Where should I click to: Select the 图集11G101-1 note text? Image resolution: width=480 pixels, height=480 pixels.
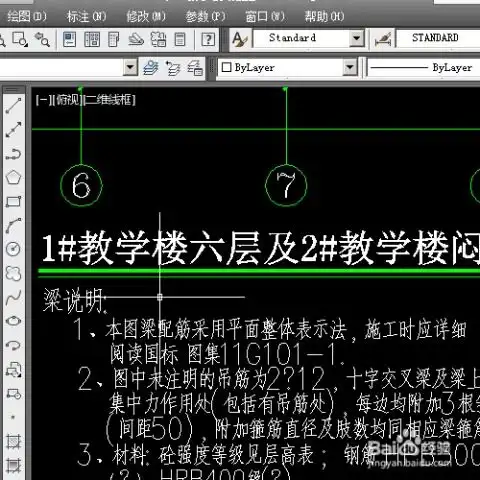[x=265, y=354]
